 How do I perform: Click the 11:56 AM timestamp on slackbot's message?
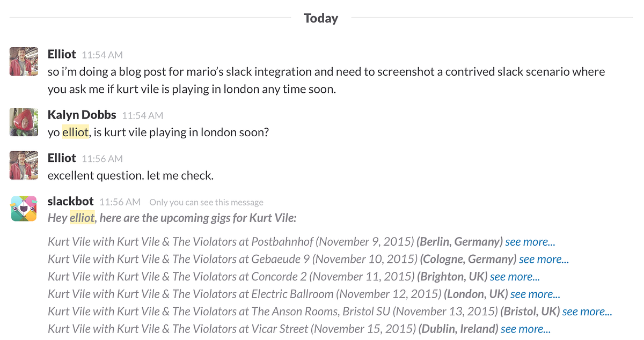coord(120,202)
